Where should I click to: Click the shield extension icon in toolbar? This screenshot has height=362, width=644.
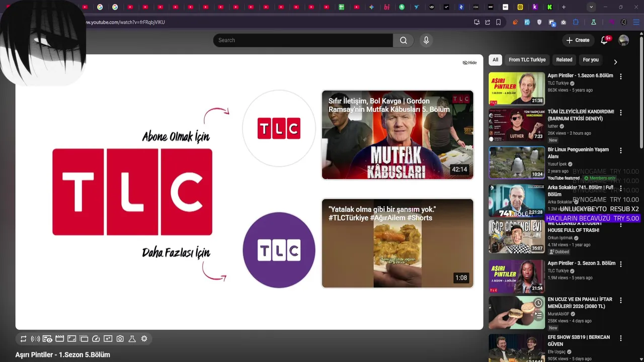pyautogui.click(x=539, y=22)
